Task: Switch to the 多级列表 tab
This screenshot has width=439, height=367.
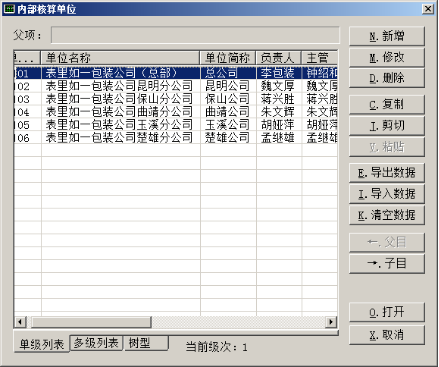Action: (96, 343)
